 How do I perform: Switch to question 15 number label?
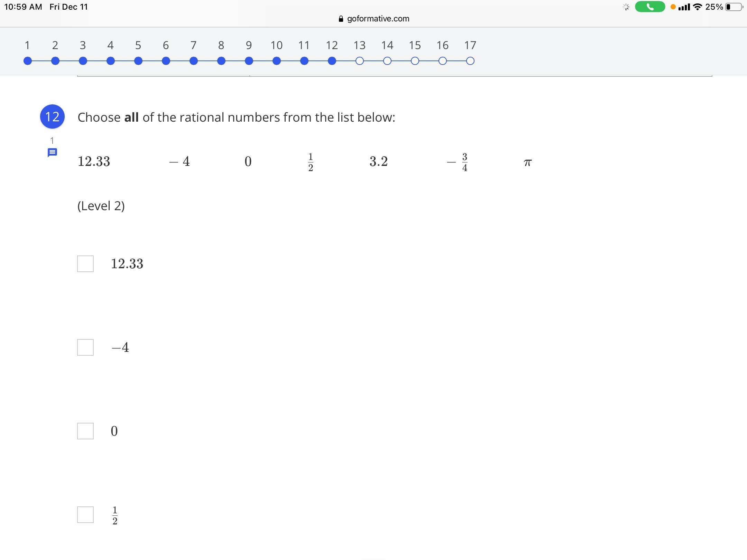415,45
